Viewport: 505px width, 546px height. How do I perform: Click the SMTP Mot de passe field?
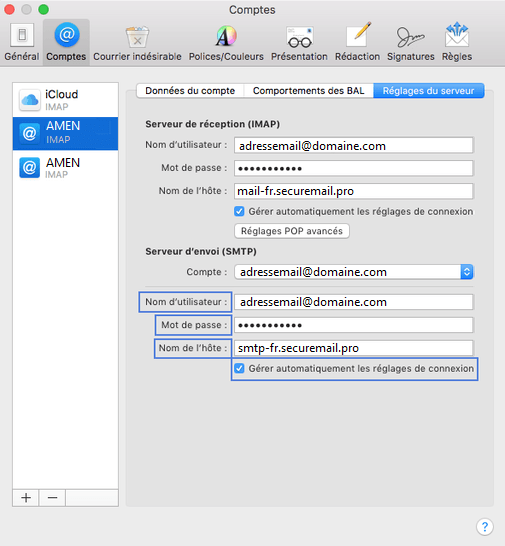pos(354,325)
